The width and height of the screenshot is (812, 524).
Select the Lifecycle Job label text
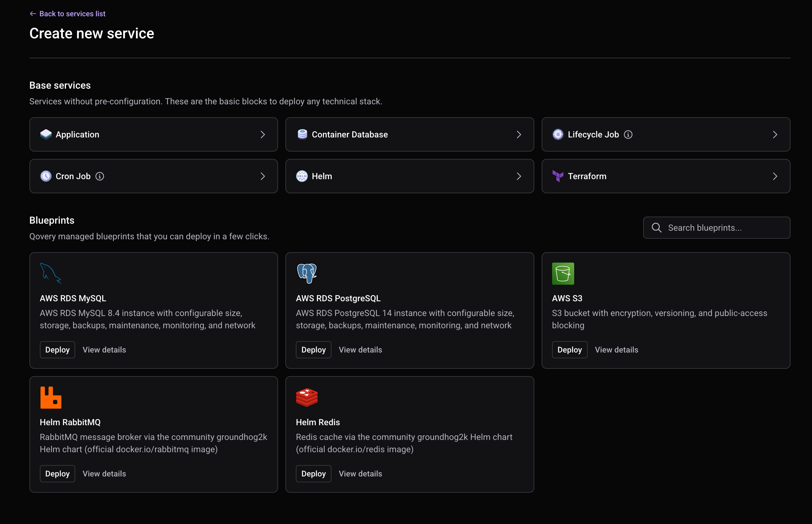(x=593, y=135)
